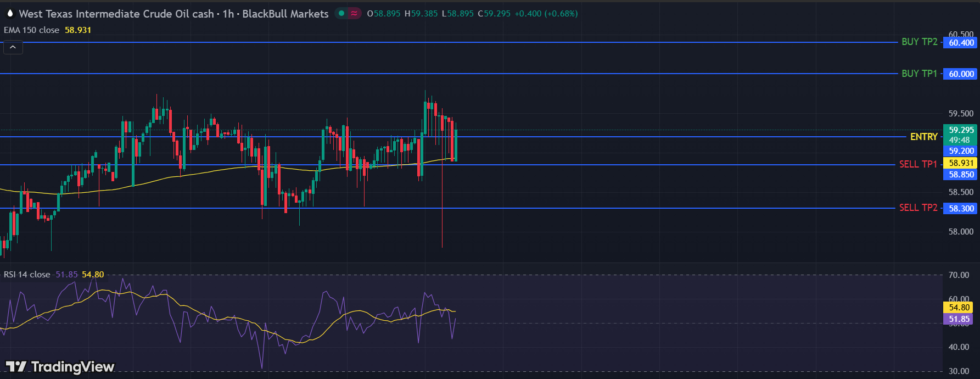The height and width of the screenshot is (379, 980).
Task: Collapse the indicator legend with chevron
Action: coord(13,47)
